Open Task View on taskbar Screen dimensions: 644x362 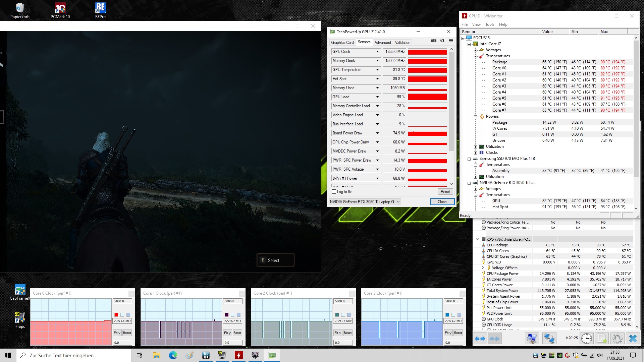pyautogui.click(x=140, y=355)
